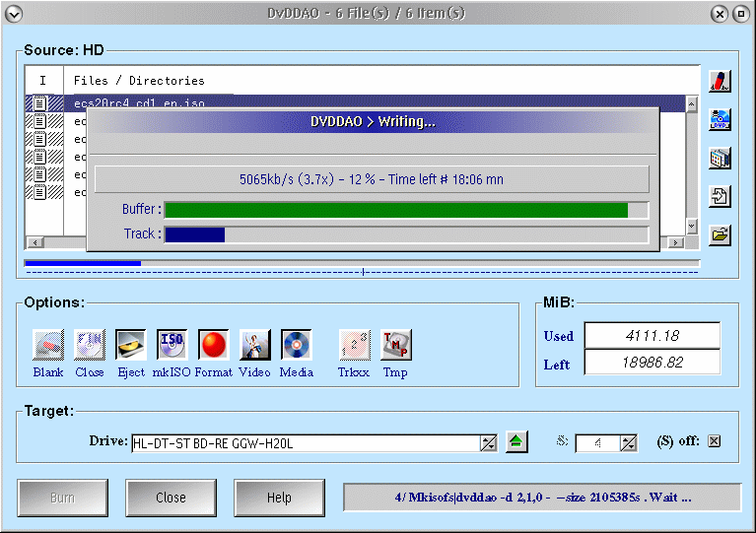Click the Close session disc icon
The height and width of the screenshot is (533, 756).
tap(90, 345)
